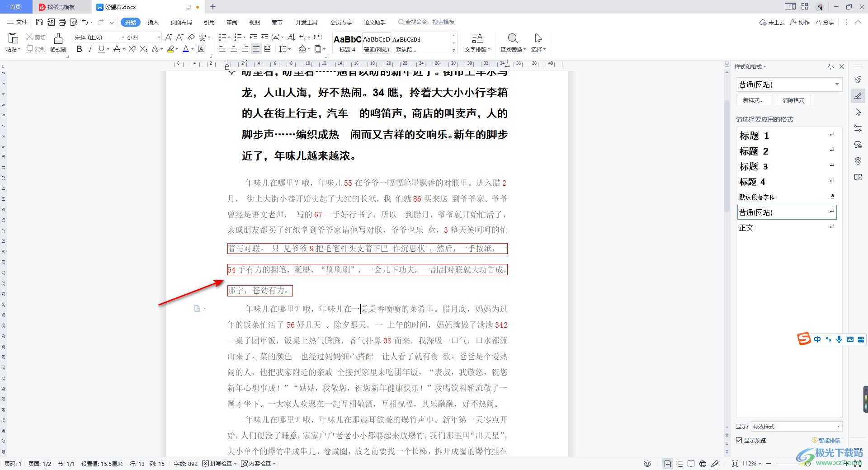Toggle Bold formatting

coord(79,49)
